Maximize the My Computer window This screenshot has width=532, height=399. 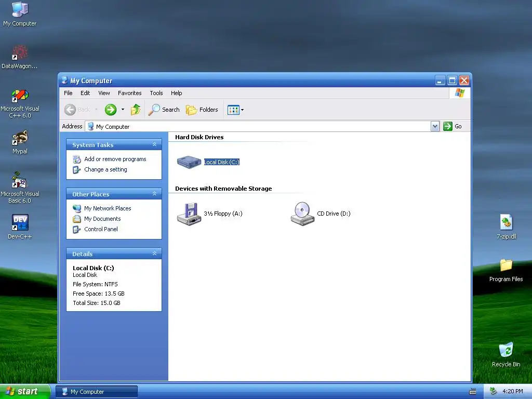click(452, 81)
